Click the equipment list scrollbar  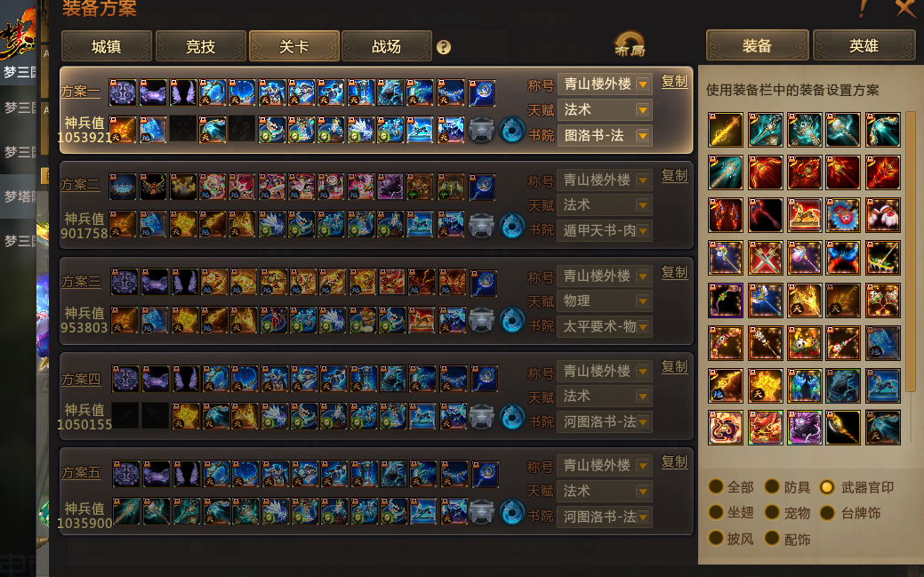[x=911, y=252]
